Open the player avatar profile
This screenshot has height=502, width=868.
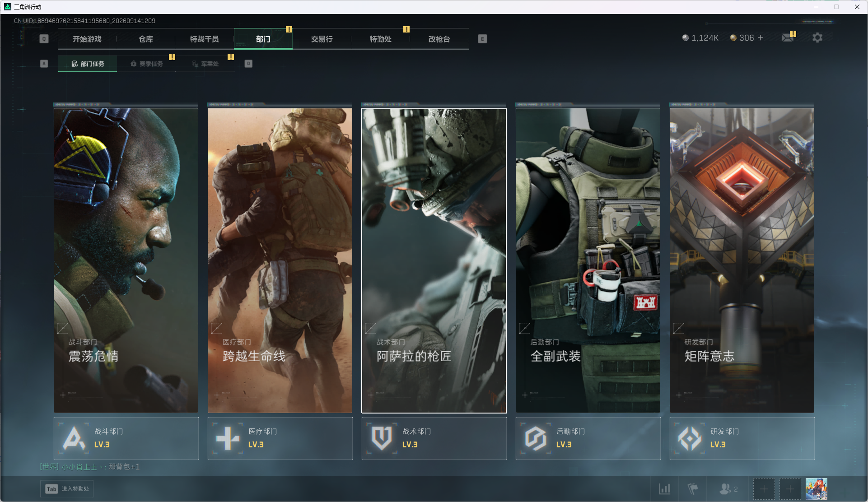click(817, 489)
